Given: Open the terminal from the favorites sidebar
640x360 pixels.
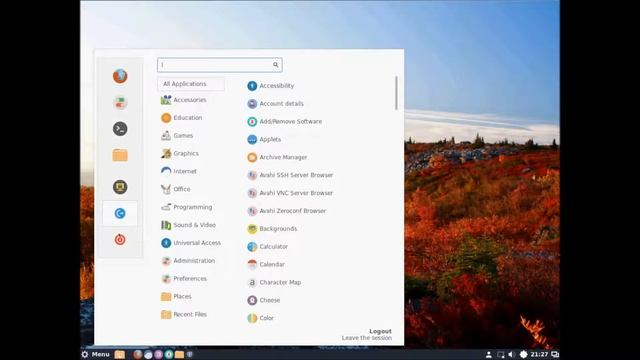Looking at the screenshot, I should click(120, 129).
